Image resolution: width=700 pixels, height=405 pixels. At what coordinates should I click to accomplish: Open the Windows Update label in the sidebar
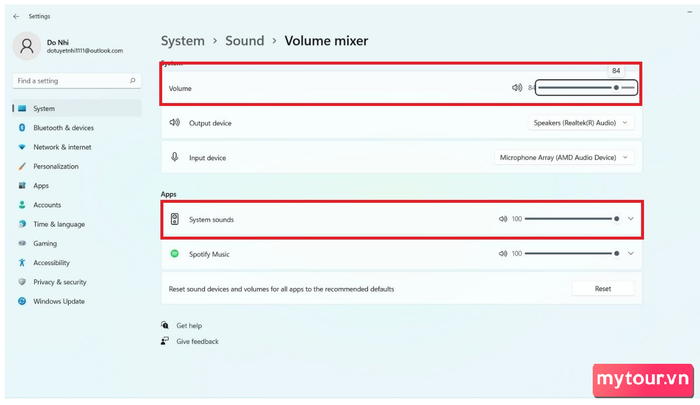[59, 301]
